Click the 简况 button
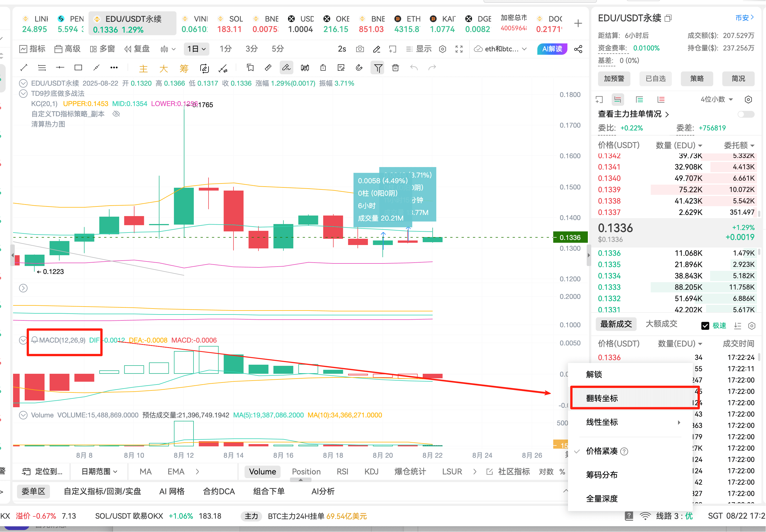The image size is (766, 532). coord(738,79)
